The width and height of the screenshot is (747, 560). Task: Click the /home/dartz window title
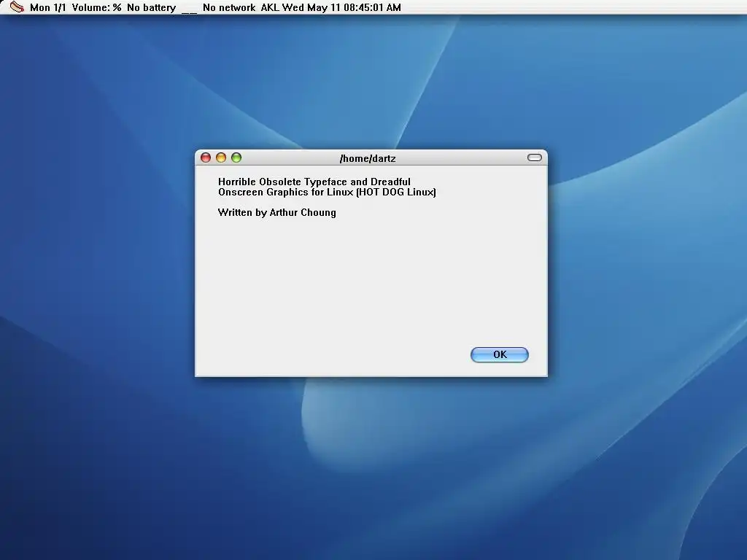[x=368, y=158]
